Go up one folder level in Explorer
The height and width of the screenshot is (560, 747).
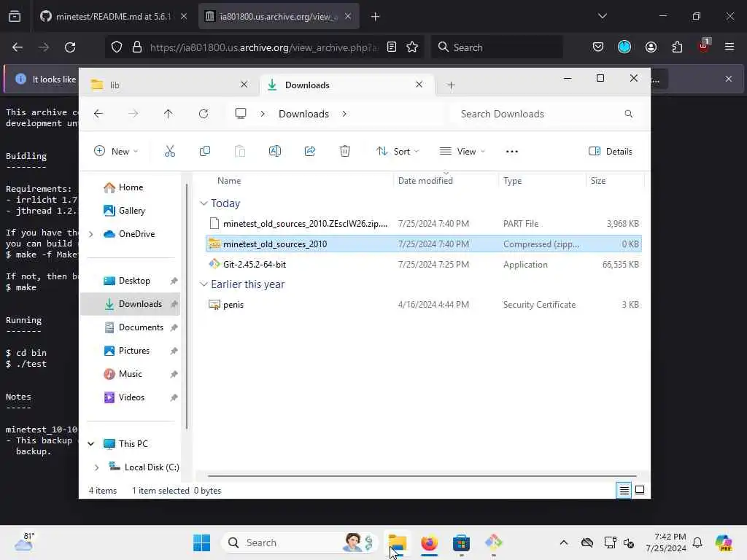click(x=169, y=114)
